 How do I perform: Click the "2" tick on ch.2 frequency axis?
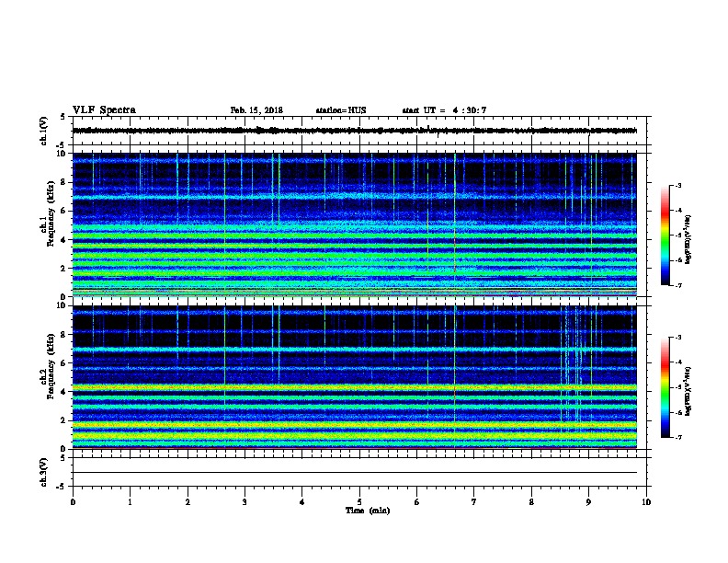(x=64, y=420)
